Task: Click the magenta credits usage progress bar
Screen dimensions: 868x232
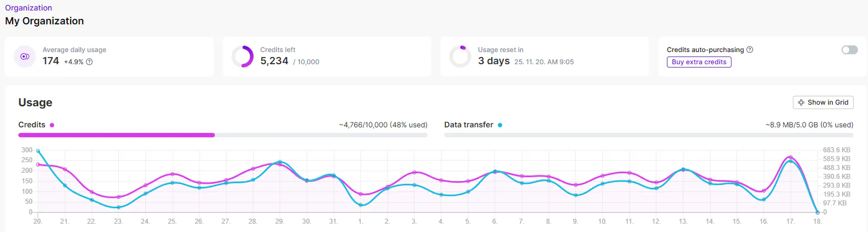Action: click(117, 135)
